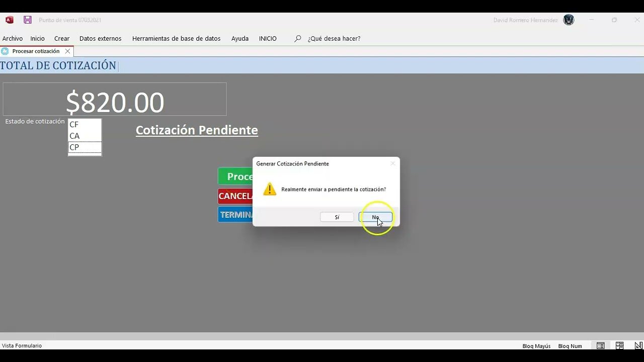
Task: Click the warning triangle icon in dialog
Action: pos(270,189)
